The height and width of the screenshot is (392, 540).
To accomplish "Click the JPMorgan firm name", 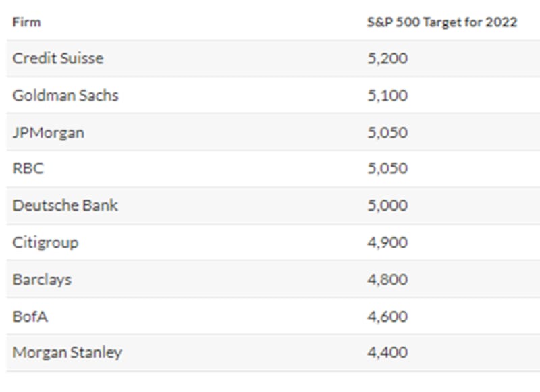I will [49, 132].
